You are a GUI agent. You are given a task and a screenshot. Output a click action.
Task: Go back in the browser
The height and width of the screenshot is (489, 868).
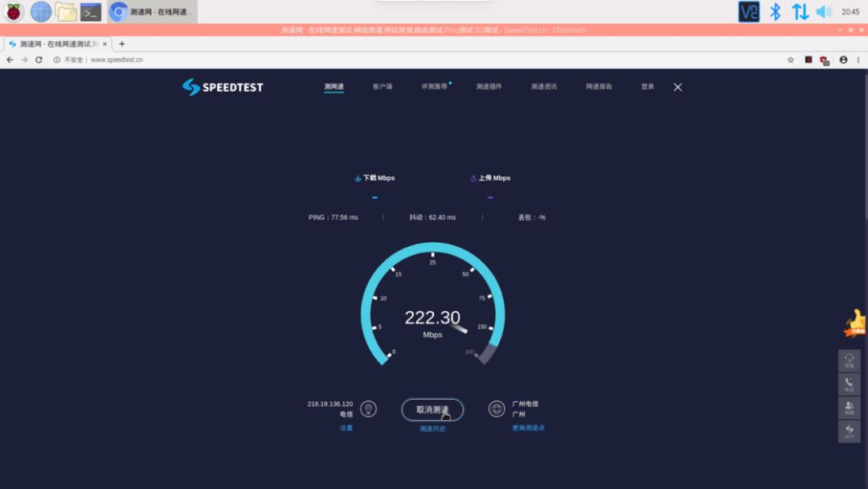tap(10, 60)
